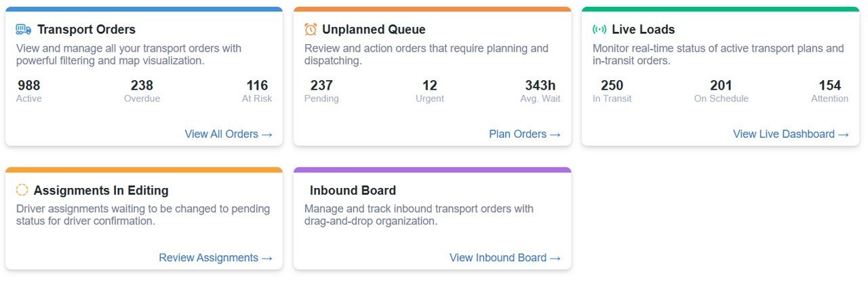Go to Review Assignments
The height and width of the screenshot is (300, 868).
[216, 257]
